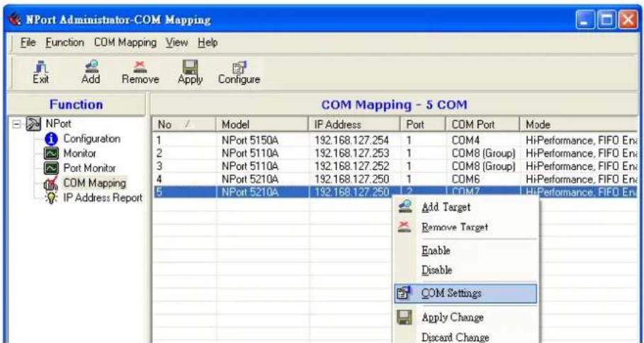The height and width of the screenshot is (343, 644).
Task: Click the NPort root node icon
Action: click(34, 123)
